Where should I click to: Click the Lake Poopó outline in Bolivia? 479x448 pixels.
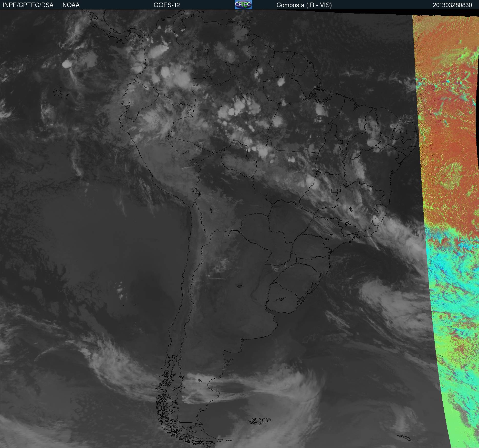(x=211, y=209)
